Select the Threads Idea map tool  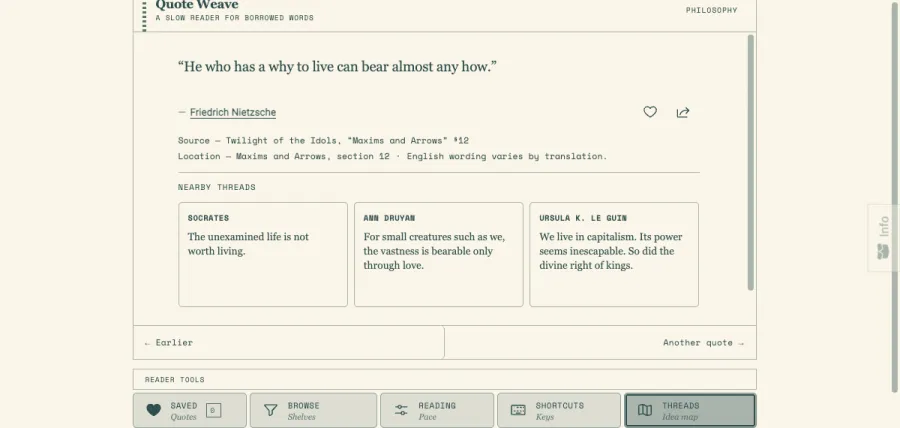690,410
